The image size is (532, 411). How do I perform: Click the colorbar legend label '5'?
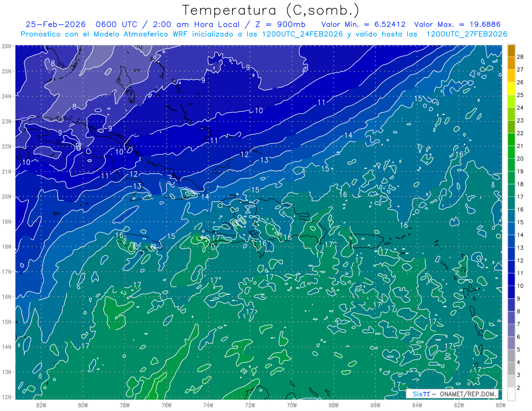(x=519, y=349)
